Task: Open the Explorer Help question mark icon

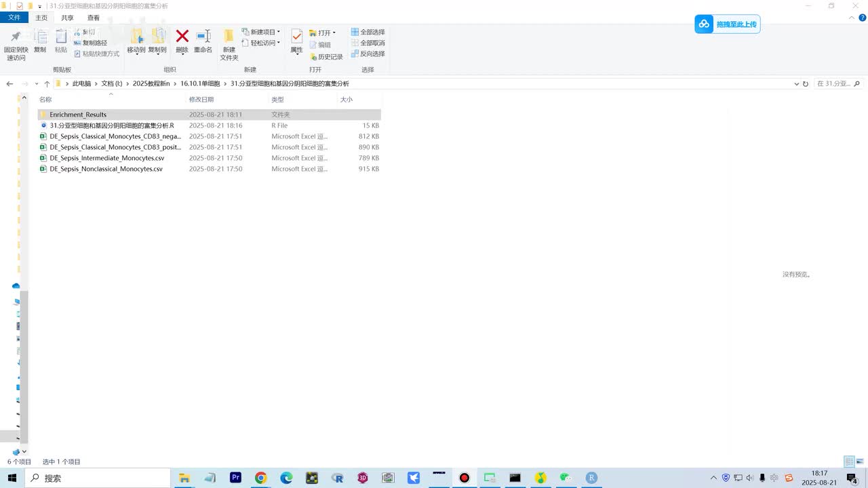Action: coord(863,18)
